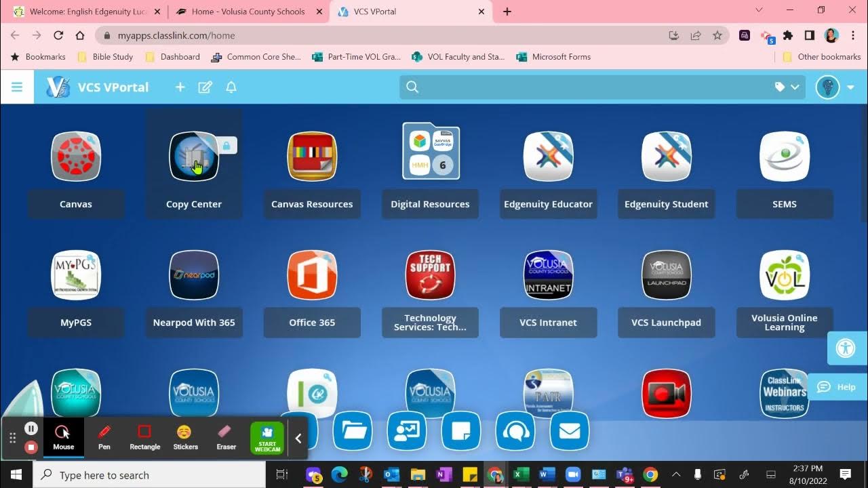This screenshot has width=868, height=488.
Task: Stop the screen recording
Action: [31, 447]
